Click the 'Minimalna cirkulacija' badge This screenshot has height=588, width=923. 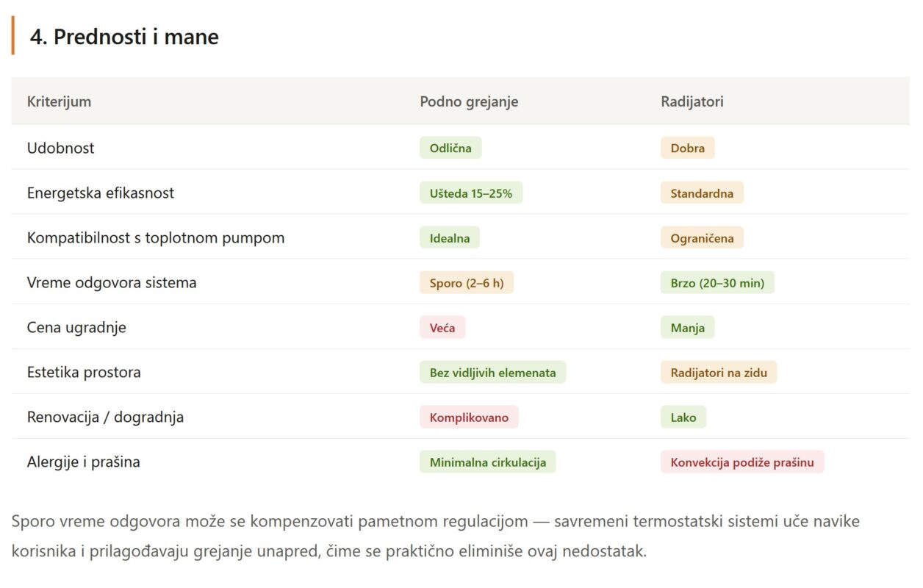pos(488,462)
